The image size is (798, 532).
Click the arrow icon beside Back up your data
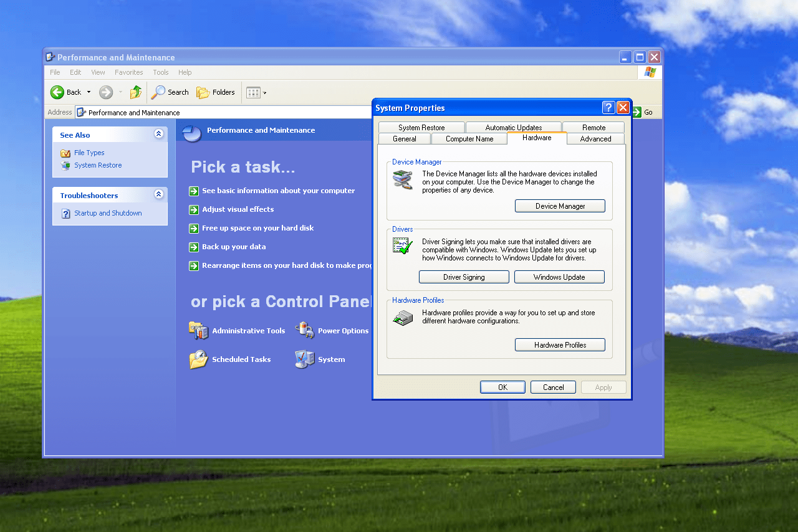pos(194,247)
